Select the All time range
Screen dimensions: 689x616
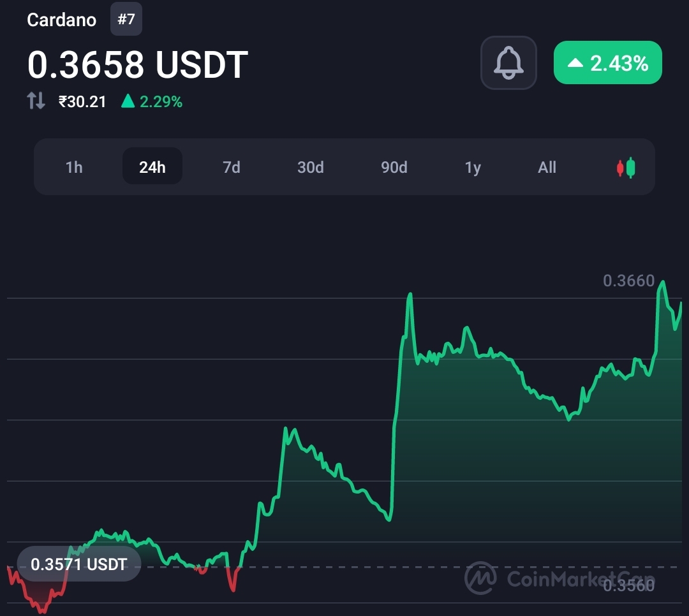[547, 167]
